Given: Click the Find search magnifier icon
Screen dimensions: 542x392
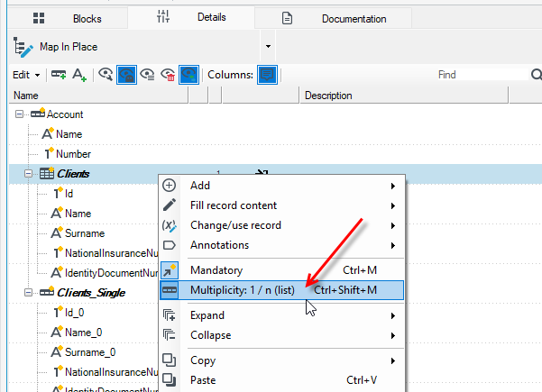Looking at the screenshot, I should click(x=536, y=75).
